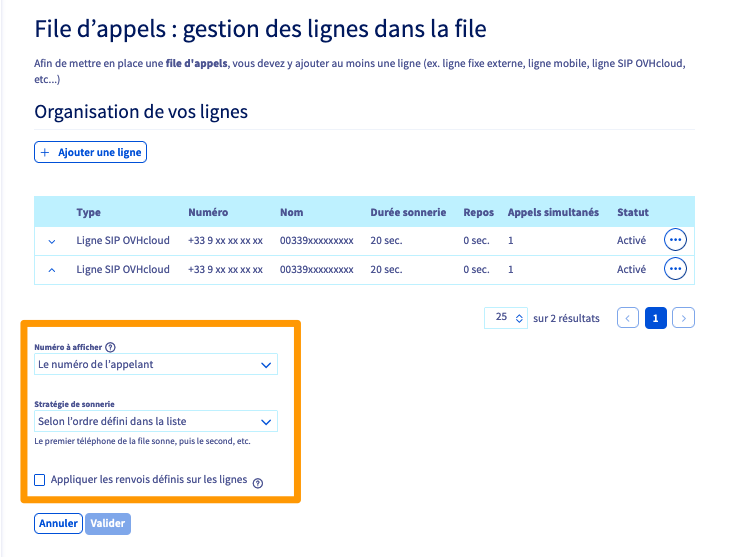The height and width of the screenshot is (557, 729).
Task: Open the Stratégie de sonnerie dropdown
Action: [155, 422]
